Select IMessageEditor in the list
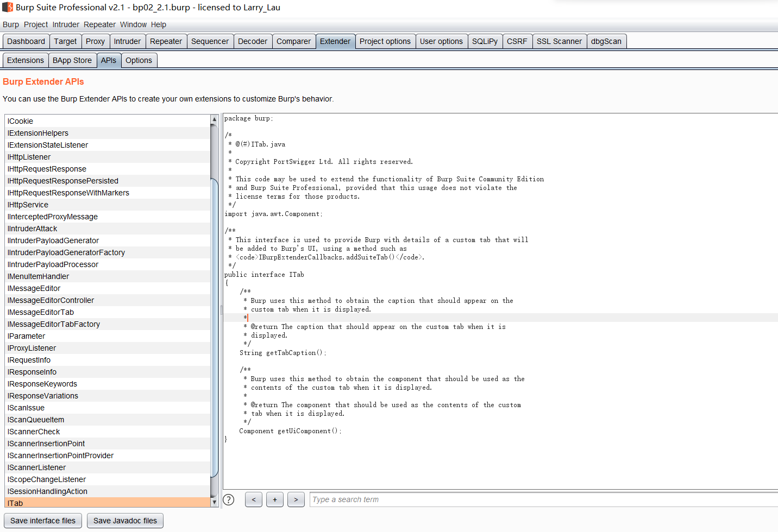 tap(108, 288)
